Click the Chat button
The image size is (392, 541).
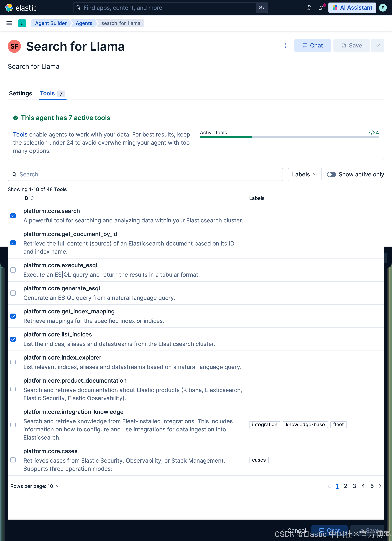click(312, 46)
